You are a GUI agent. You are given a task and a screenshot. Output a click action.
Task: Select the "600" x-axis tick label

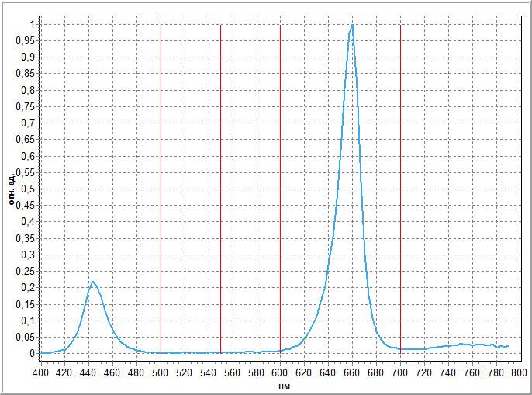click(280, 372)
